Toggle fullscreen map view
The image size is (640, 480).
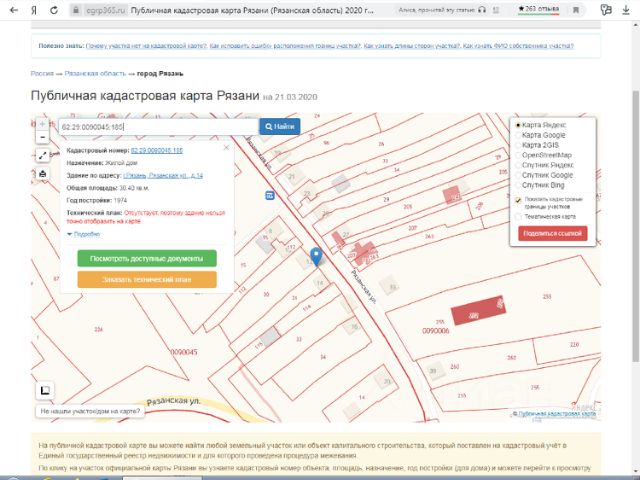[43, 155]
